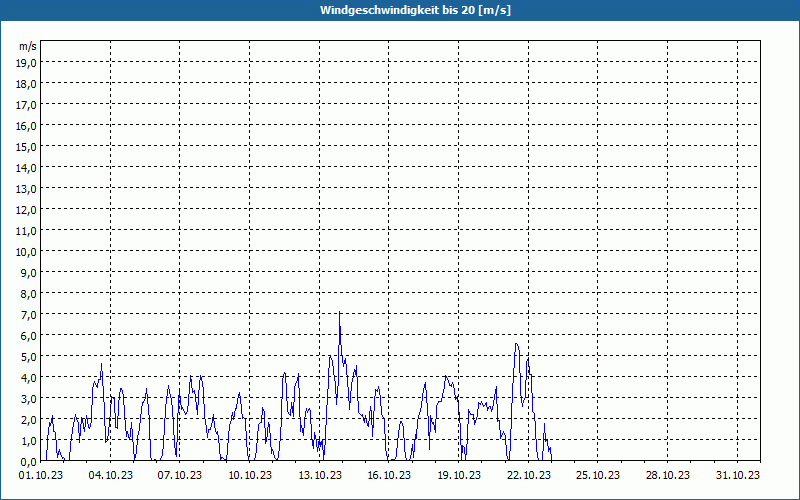
Task: Click the 25.10.23 date label
Action: coord(598,476)
